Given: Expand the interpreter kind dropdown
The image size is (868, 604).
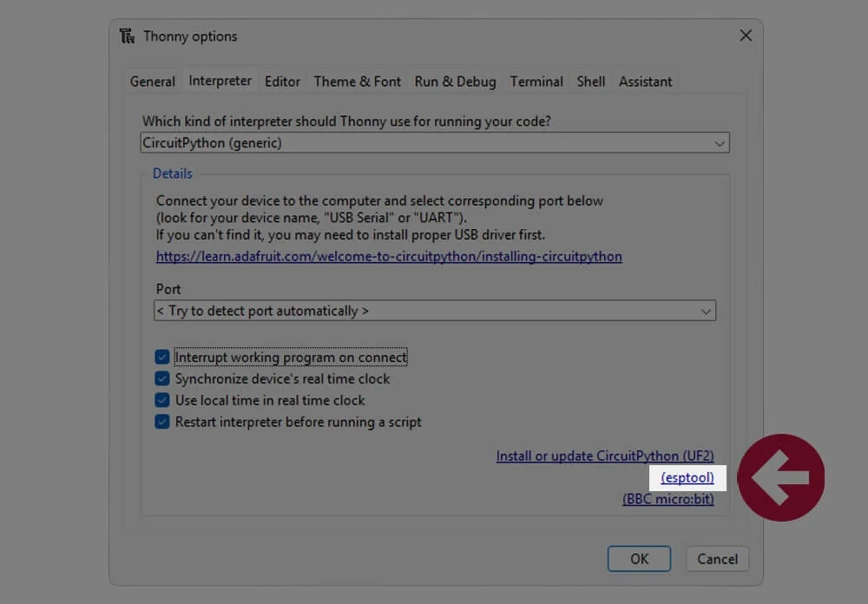Looking at the screenshot, I should [435, 143].
